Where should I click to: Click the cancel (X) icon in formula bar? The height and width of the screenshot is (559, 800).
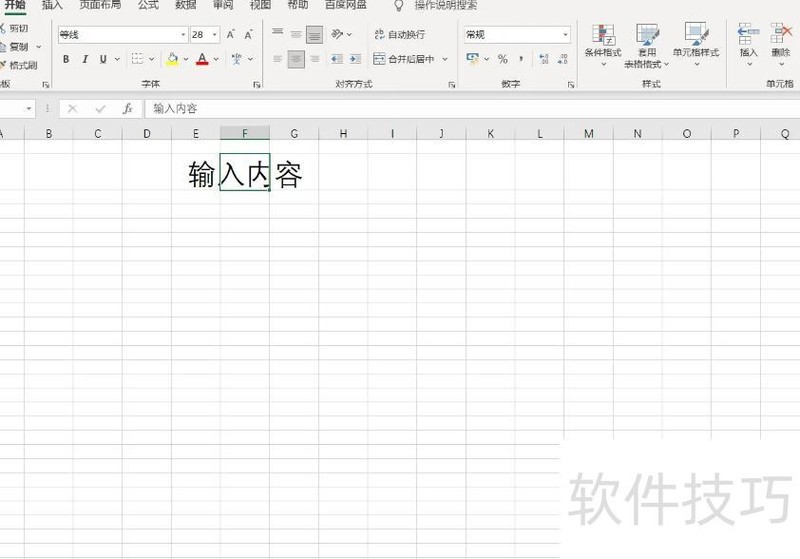pyautogui.click(x=72, y=109)
